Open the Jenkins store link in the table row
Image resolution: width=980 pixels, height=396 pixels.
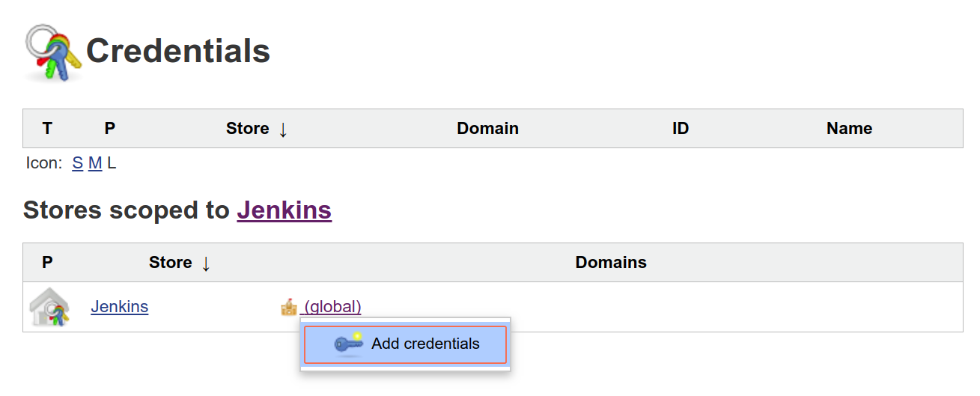click(x=119, y=307)
